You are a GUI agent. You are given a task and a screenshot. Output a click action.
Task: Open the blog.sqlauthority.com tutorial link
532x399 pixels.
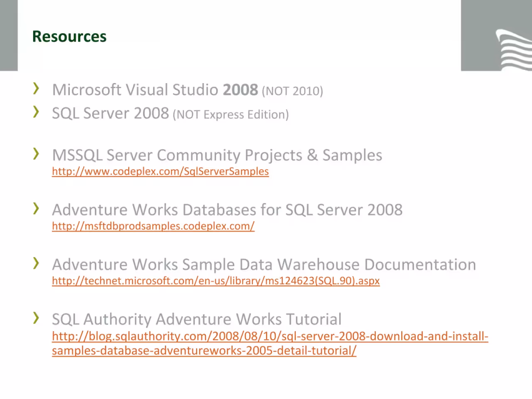tap(270, 343)
